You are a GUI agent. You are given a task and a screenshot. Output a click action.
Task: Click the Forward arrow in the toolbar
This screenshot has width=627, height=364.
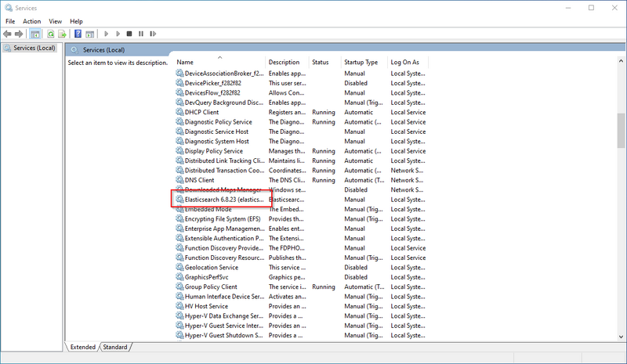(x=19, y=34)
